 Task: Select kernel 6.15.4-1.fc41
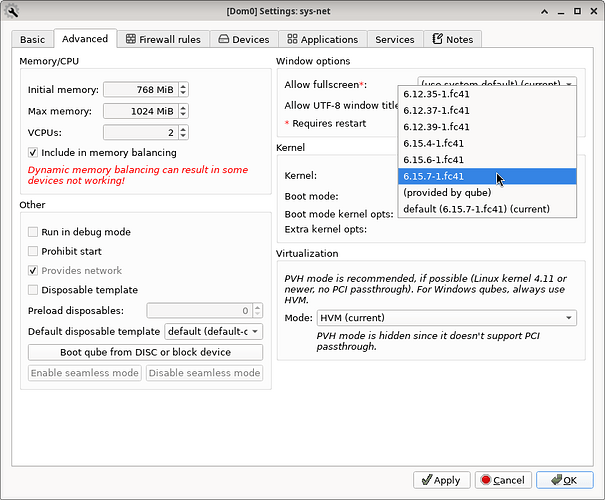click(x=487, y=144)
